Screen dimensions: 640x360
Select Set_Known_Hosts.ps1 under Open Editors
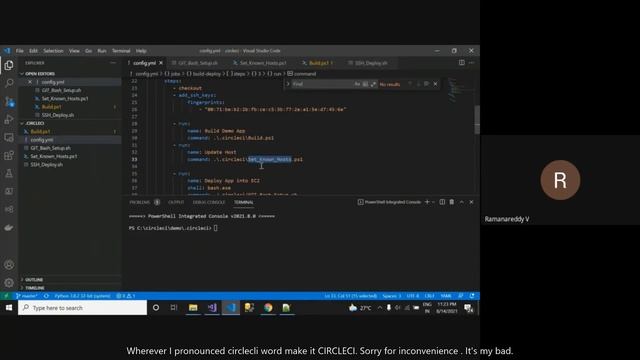tap(65, 99)
